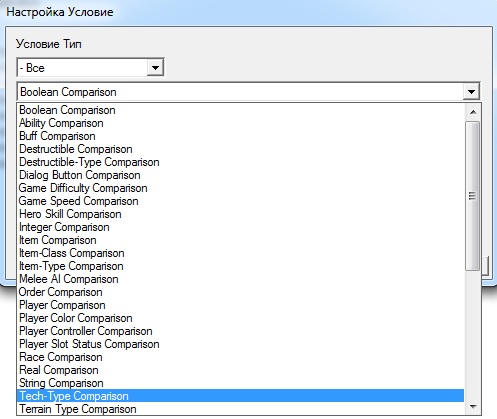Choose Destructible-Type Comparison entry

coord(240,162)
